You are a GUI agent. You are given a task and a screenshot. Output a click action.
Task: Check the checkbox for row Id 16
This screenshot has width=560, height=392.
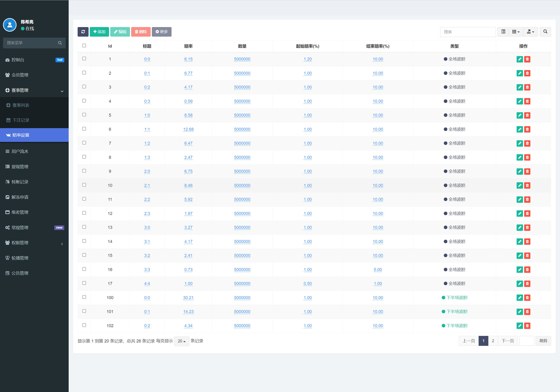click(x=84, y=269)
